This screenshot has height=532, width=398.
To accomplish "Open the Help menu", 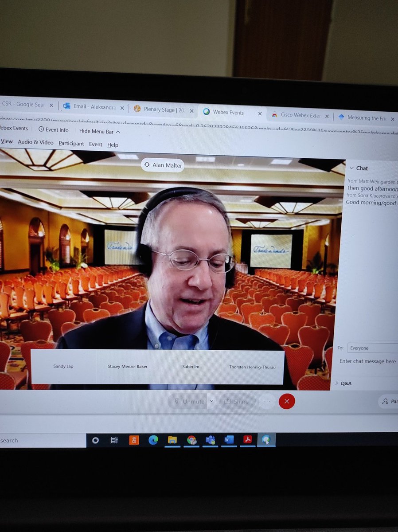I will point(113,145).
